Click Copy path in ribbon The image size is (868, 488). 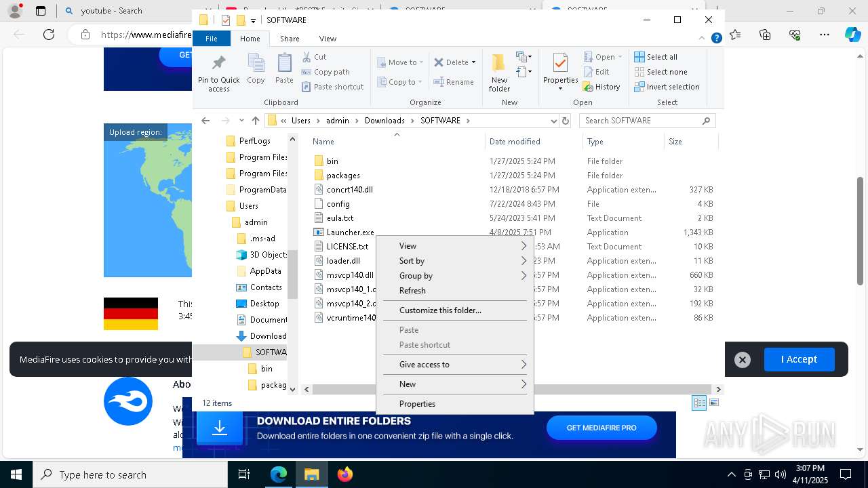click(325, 72)
